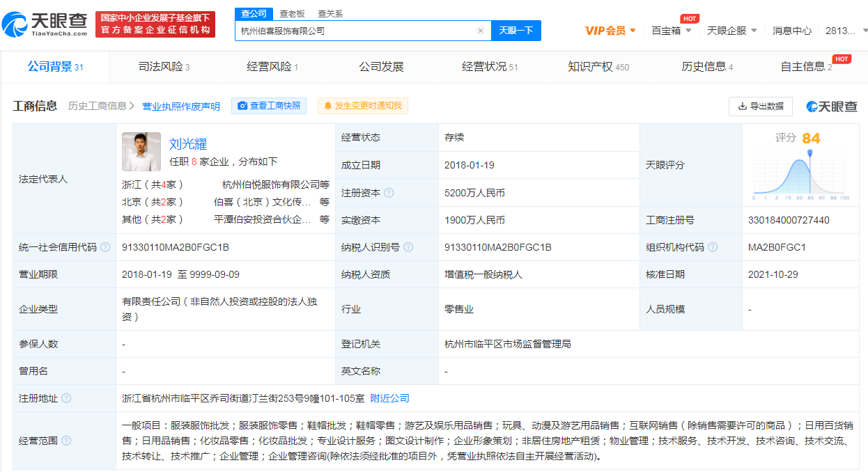Select the 查关系 search tab
Image resolution: width=868 pixels, height=472 pixels.
coord(330,13)
